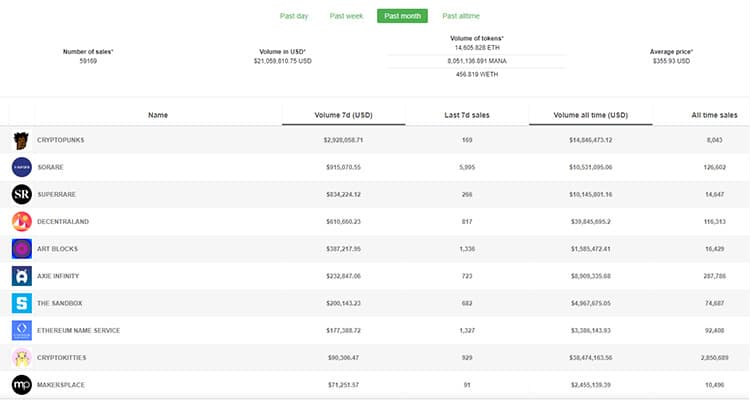Click the Decentraland logo icon
The height and width of the screenshot is (400, 750).
tap(22, 222)
